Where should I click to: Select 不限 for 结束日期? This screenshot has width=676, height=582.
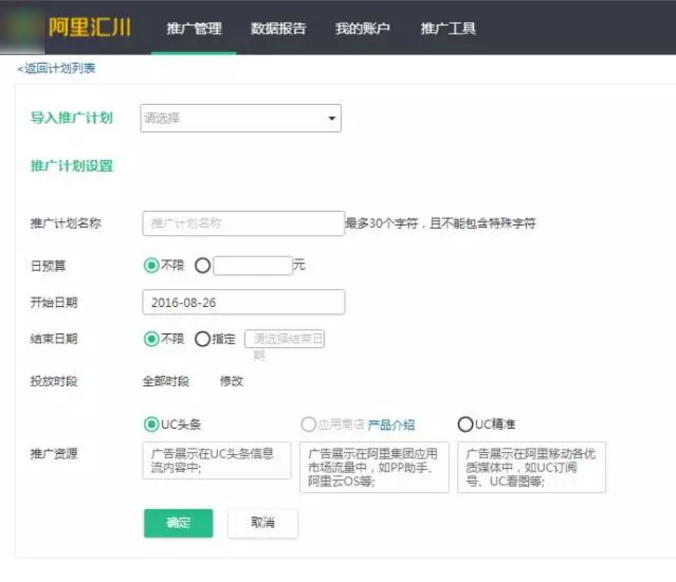(151, 339)
